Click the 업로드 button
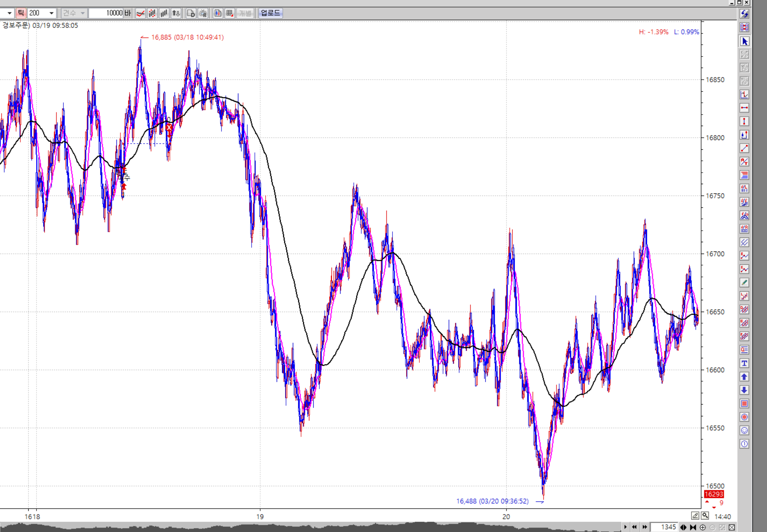Screen dimensions: 767x532 point(270,13)
